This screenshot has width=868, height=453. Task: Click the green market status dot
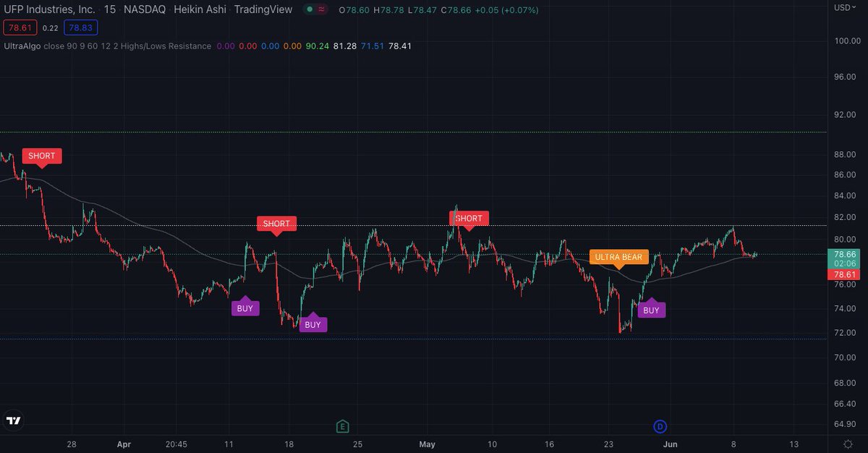[x=310, y=9]
